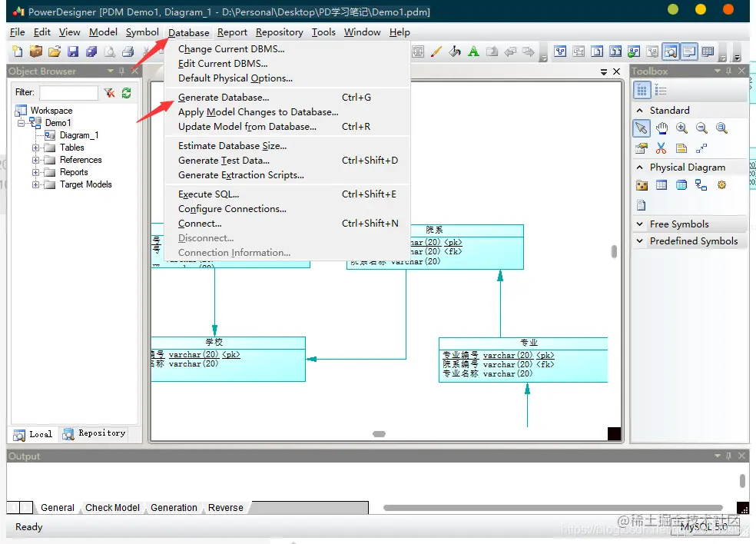756x544 pixels.
Task: Click the diagram vertical scrollbar thumb
Action: [614, 252]
